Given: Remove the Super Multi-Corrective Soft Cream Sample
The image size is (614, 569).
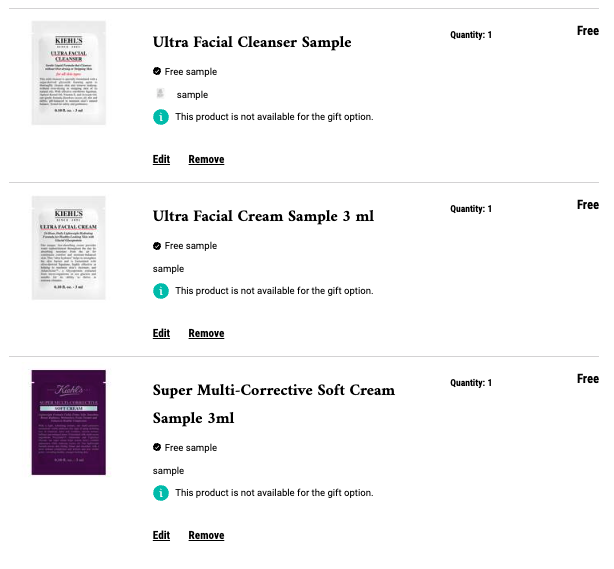Looking at the screenshot, I should pyautogui.click(x=206, y=535).
